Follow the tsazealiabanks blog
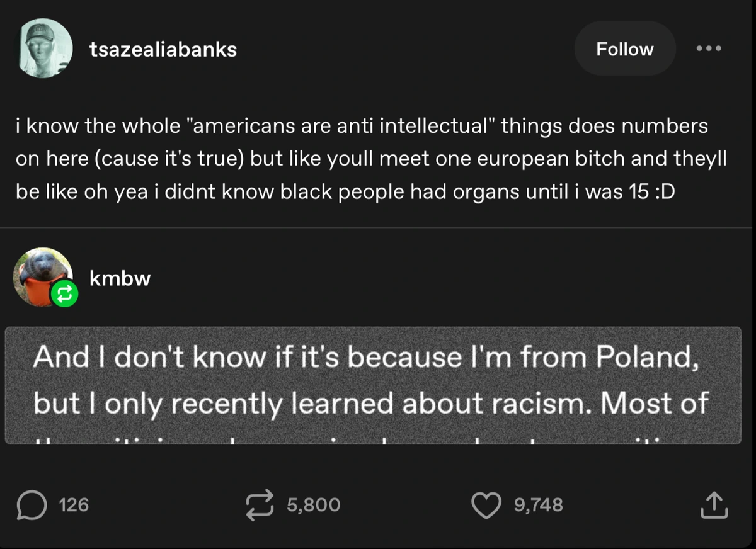This screenshot has height=549, width=756. (x=624, y=49)
